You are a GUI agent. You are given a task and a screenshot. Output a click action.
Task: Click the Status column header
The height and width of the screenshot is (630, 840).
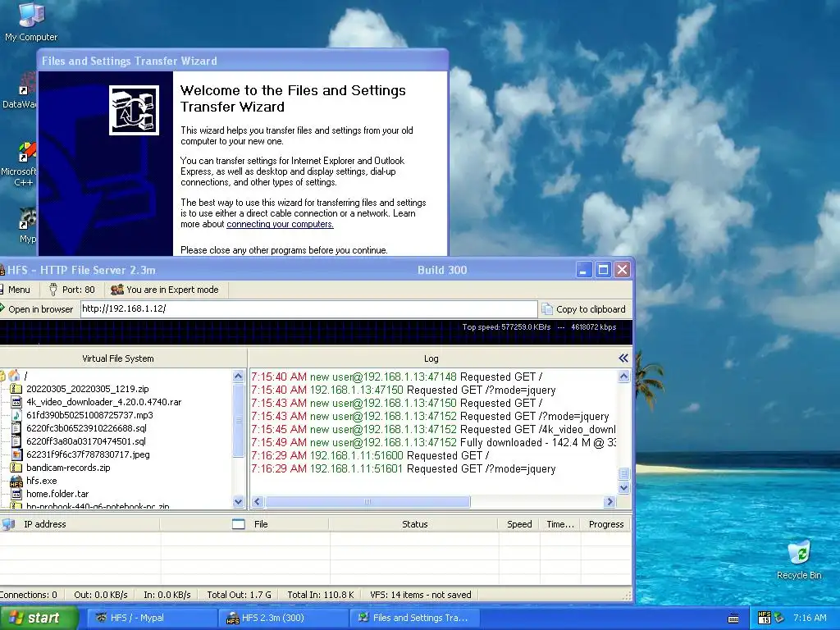tap(414, 524)
